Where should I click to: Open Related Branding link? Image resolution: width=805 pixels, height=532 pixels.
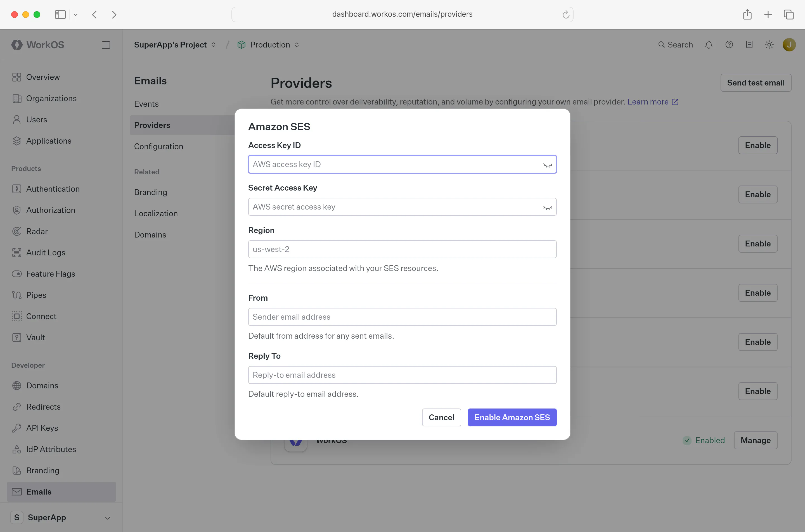tap(151, 192)
